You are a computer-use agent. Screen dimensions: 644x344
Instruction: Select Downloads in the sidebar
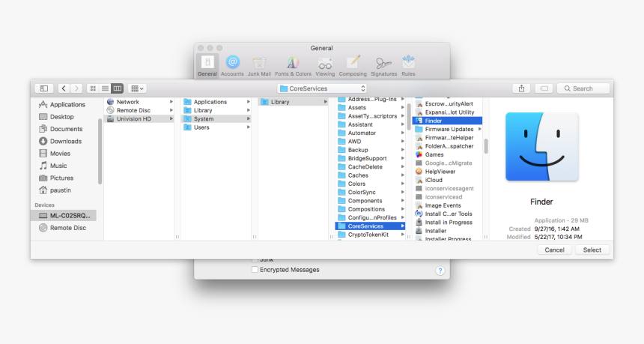(x=64, y=141)
